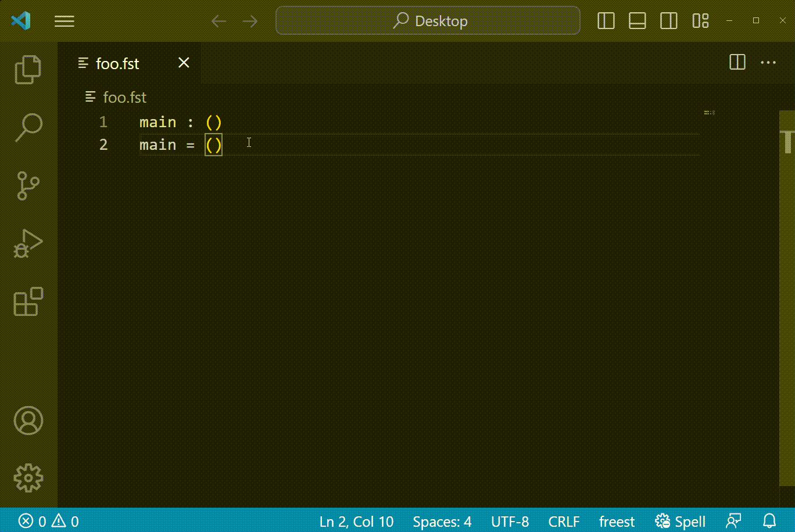This screenshot has height=532, width=795.
Task: Toggle the secondary sidebar
Action: (668, 21)
